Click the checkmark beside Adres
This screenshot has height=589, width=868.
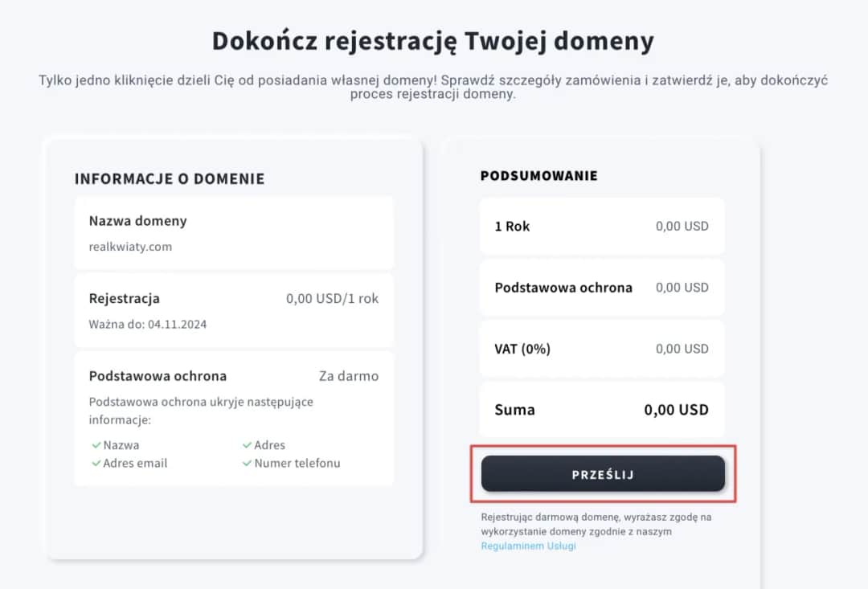click(x=246, y=444)
